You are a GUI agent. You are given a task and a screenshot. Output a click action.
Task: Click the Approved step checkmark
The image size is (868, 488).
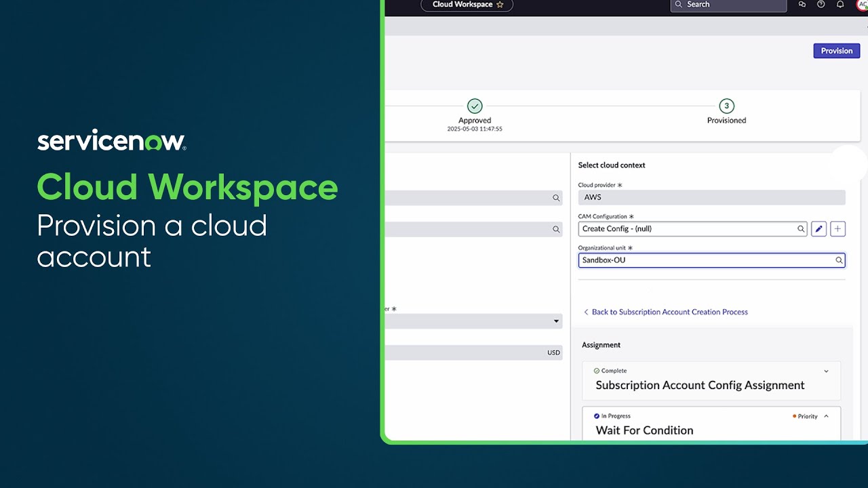point(475,106)
